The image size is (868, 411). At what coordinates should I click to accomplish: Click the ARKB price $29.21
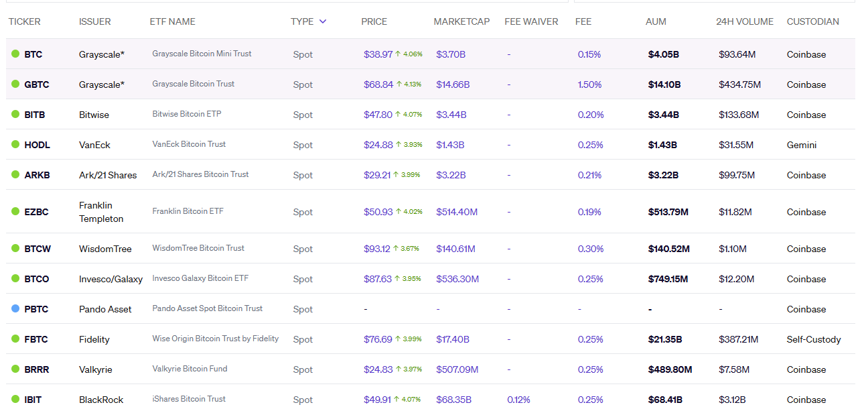pyautogui.click(x=377, y=175)
